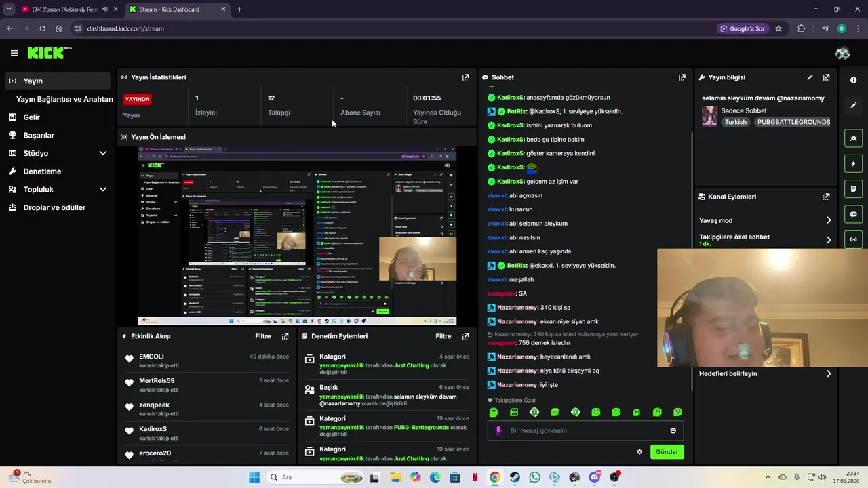This screenshot has width=868, height=488.
Task: Open Steam from the taskbar
Action: click(515, 477)
